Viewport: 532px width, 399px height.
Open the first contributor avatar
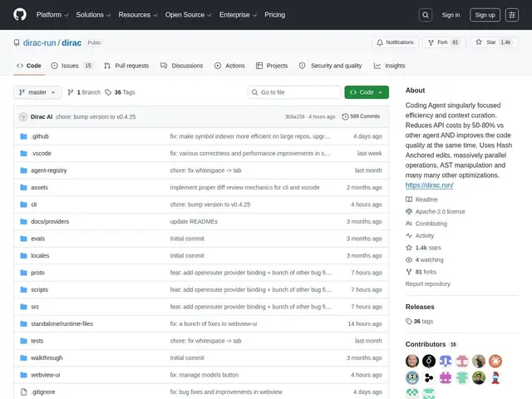click(x=412, y=361)
